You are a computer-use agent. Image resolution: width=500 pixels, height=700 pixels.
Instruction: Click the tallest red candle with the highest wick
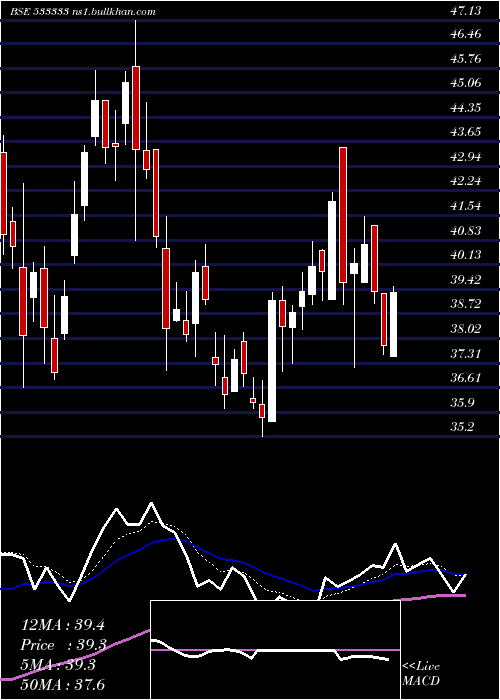[x=136, y=108]
